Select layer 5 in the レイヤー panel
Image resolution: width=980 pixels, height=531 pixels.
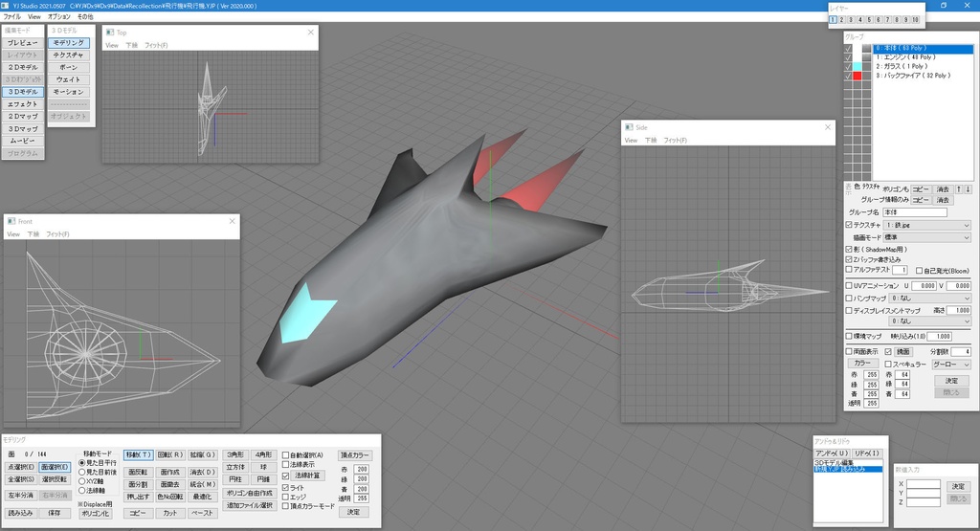click(869, 20)
